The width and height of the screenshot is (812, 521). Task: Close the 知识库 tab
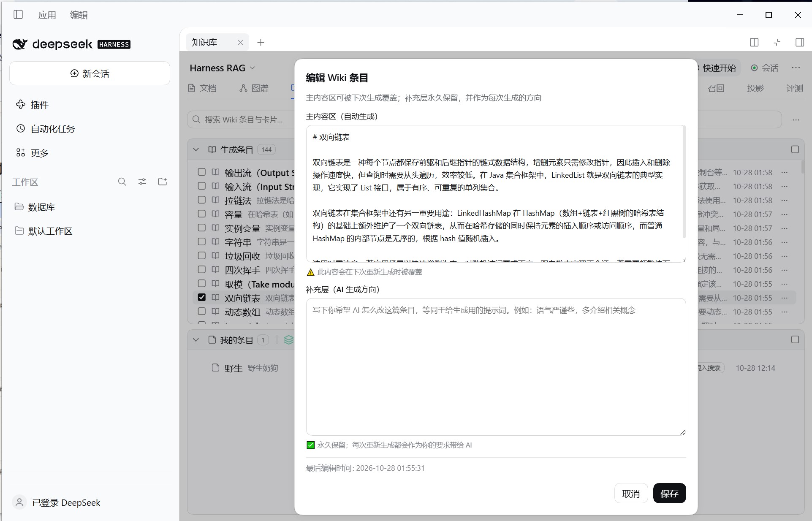(x=240, y=42)
